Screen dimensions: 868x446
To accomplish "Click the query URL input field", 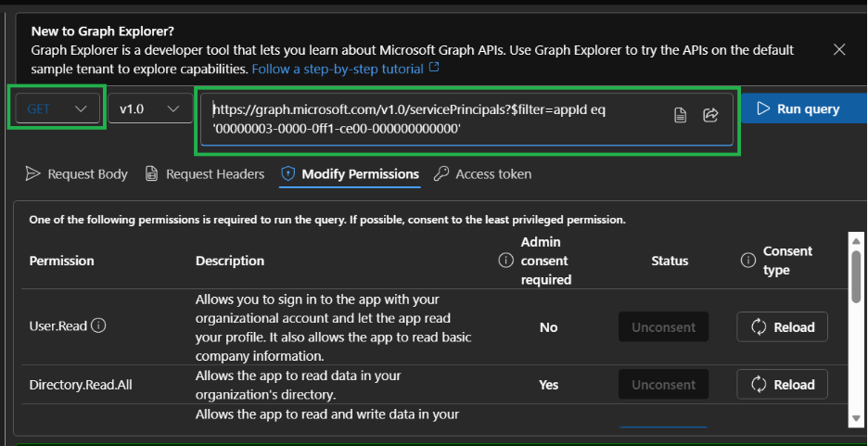I will [x=466, y=119].
